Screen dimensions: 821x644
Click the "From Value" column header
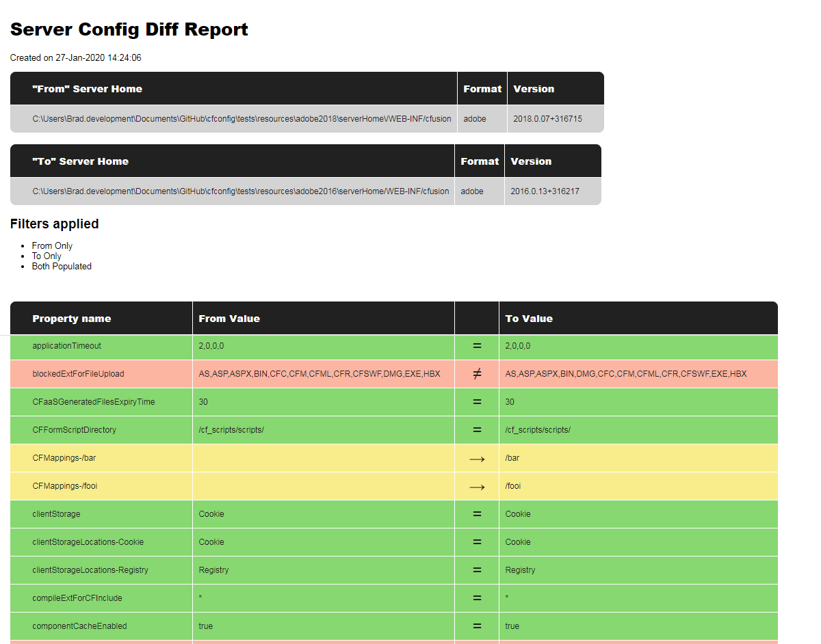point(229,319)
